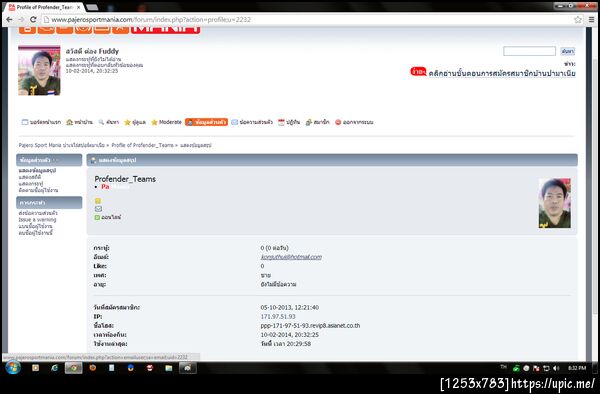Open a new tab next to the profile tab
The width and height of the screenshot is (600, 394).
[92, 7]
